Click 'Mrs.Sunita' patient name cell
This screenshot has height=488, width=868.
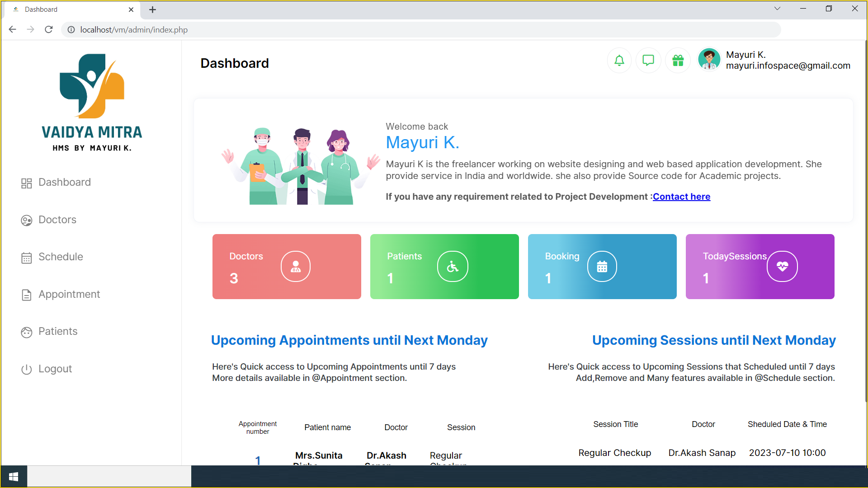(319, 455)
